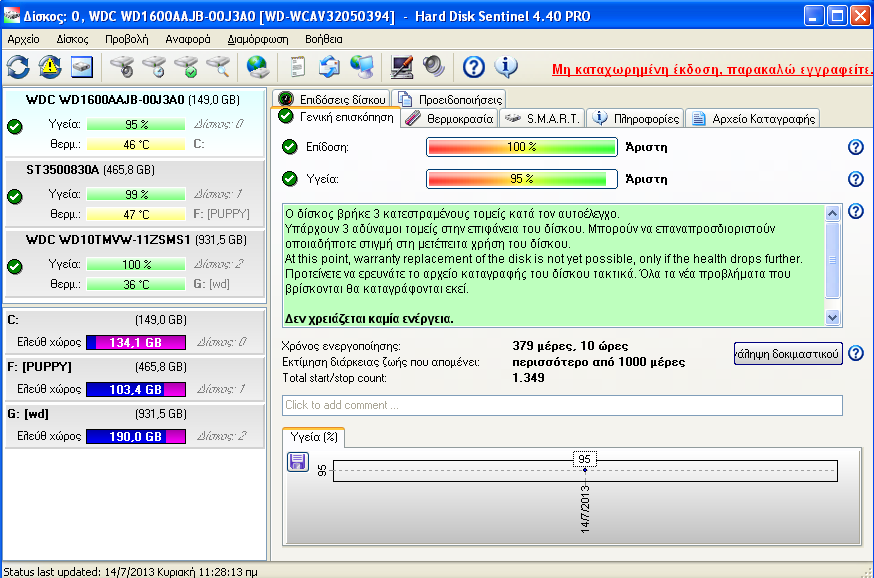
Task: Open the Αρχείο menu
Action: coord(23,39)
